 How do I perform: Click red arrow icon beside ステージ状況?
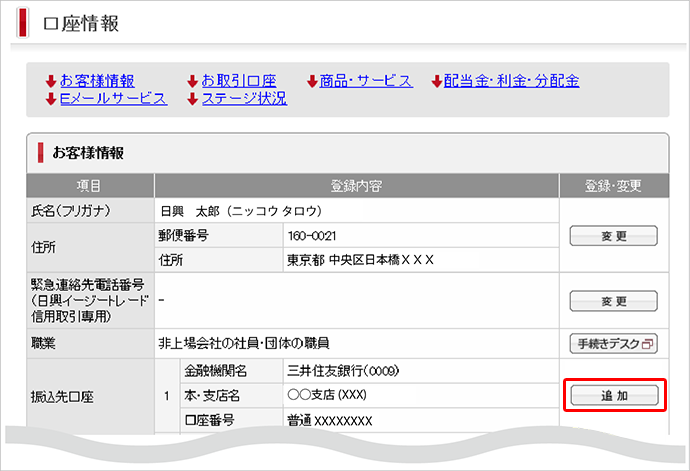(192, 99)
